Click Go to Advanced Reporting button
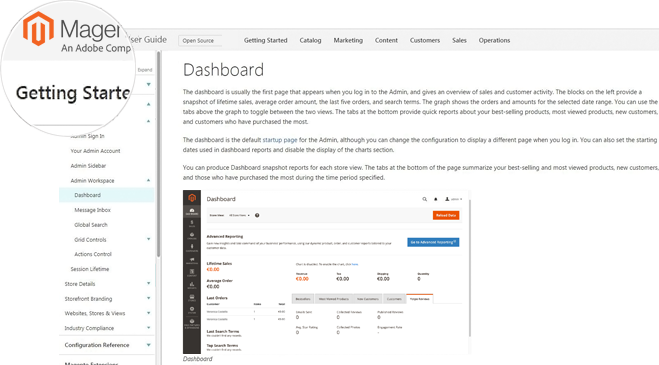Viewport: 659px width, 365px height. point(433,242)
